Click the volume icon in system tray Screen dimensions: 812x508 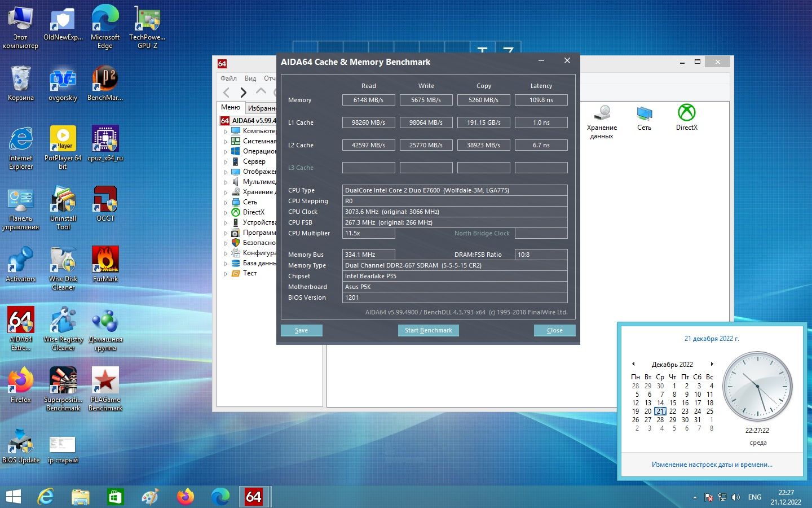735,497
